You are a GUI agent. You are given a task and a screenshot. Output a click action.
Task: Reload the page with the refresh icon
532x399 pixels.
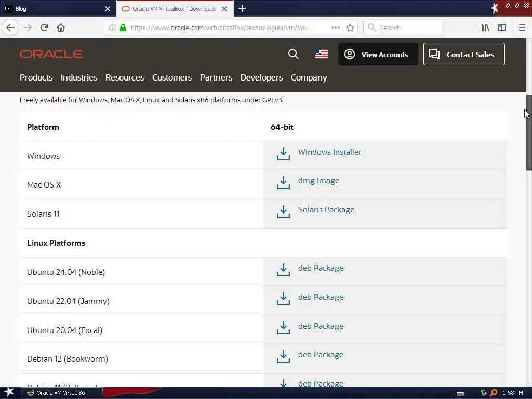coord(44,28)
